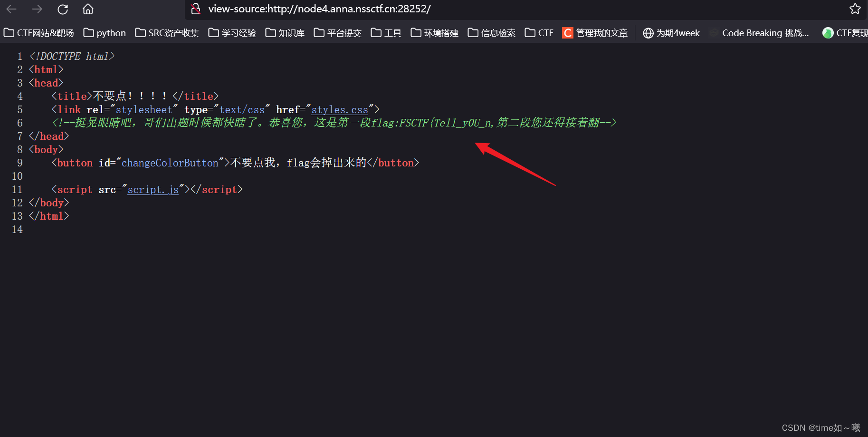The image size is (868, 437).
Task: Open the 信息检索 bookmark folder
Action: [492, 33]
